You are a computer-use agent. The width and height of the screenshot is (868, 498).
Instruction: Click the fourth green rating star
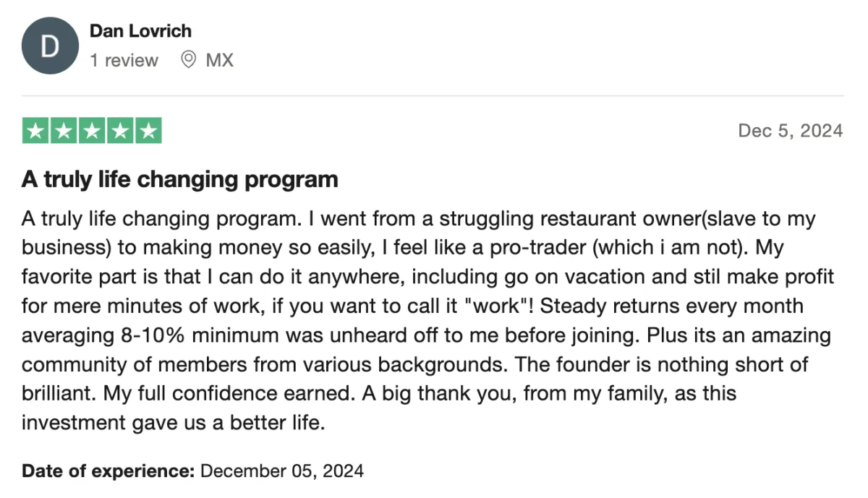(120, 131)
